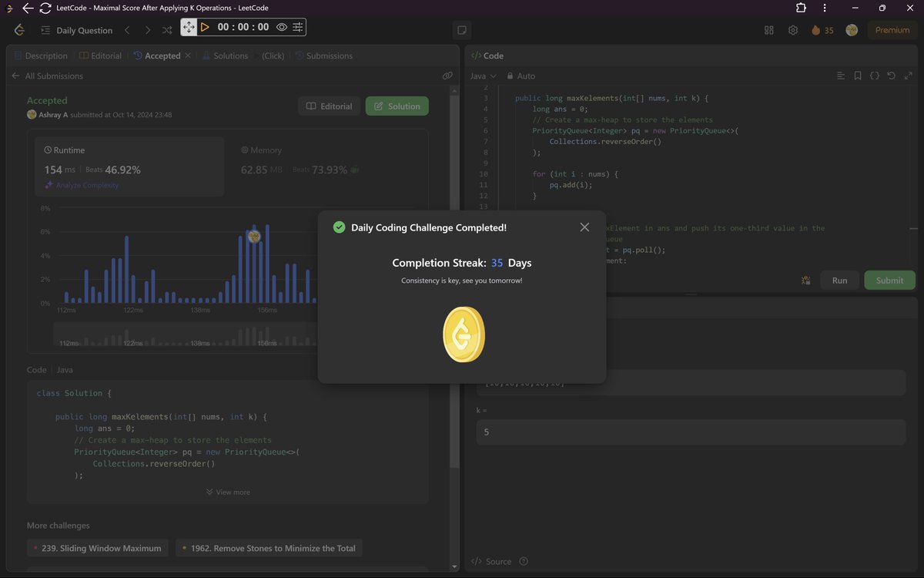Open the settings gear icon
The width and height of the screenshot is (924, 578).
[793, 30]
